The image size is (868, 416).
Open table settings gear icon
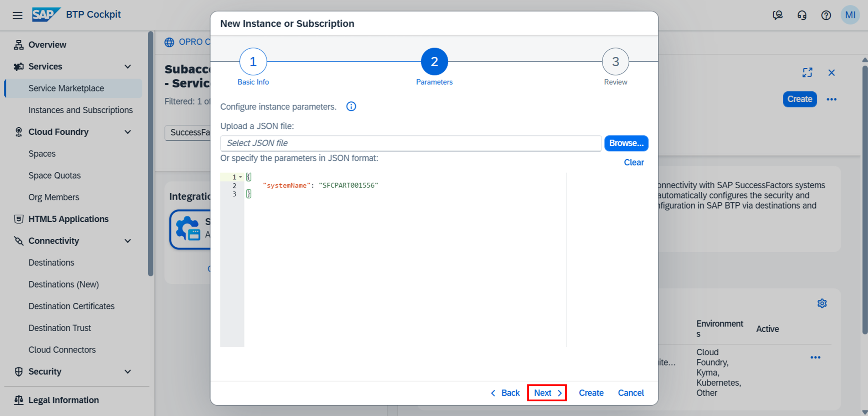pyautogui.click(x=822, y=304)
